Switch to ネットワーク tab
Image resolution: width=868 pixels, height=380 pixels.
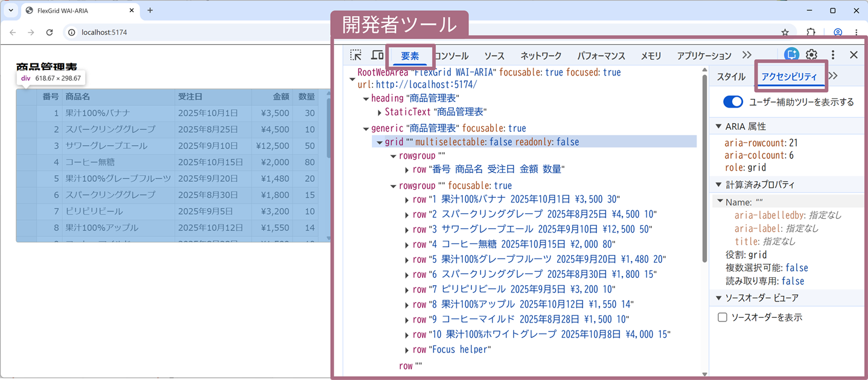541,56
